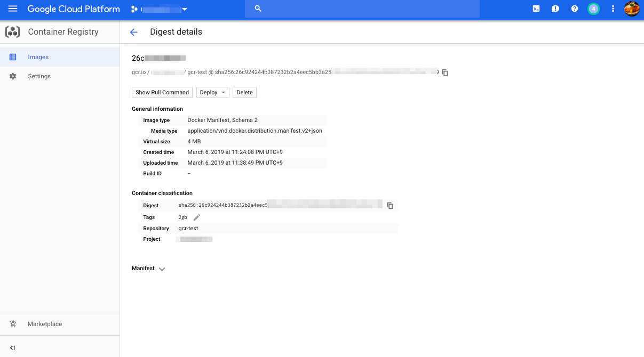Open the user account avatar

click(632, 9)
